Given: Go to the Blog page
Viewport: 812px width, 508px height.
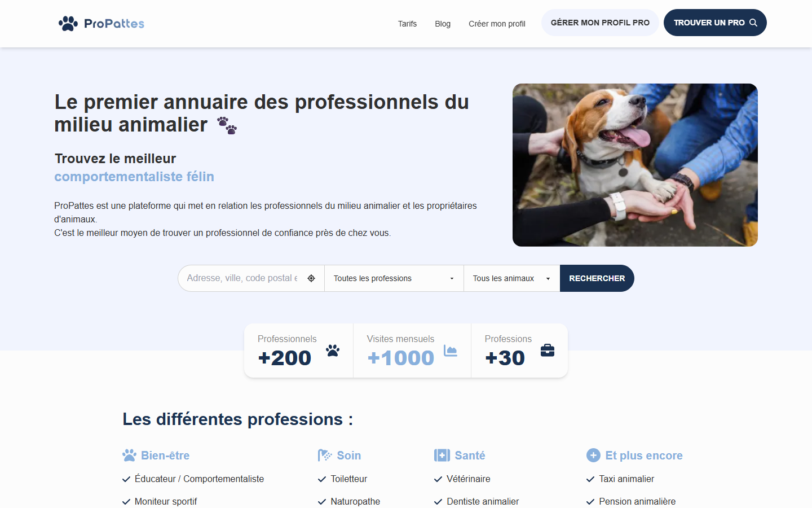Looking at the screenshot, I should [443, 24].
